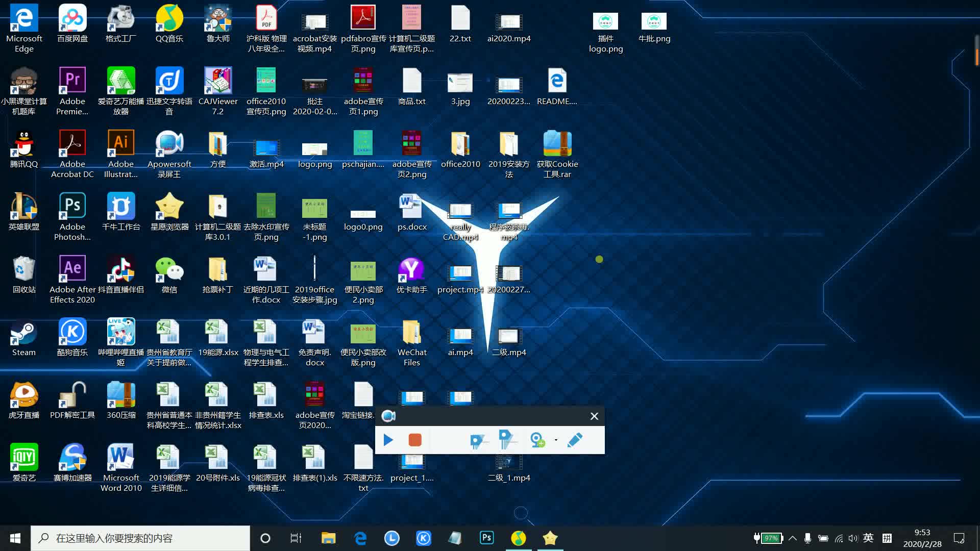The width and height of the screenshot is (980, 551).
Task: Click the Cortana circle on the taskbar
Action: click(x=265, y=538)
